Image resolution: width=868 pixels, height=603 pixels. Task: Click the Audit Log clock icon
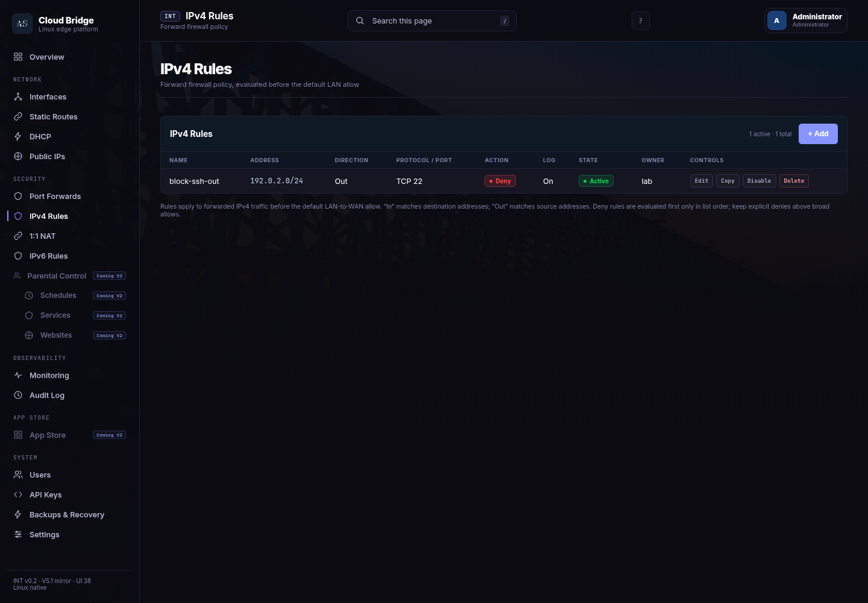(x=18, y=395)
